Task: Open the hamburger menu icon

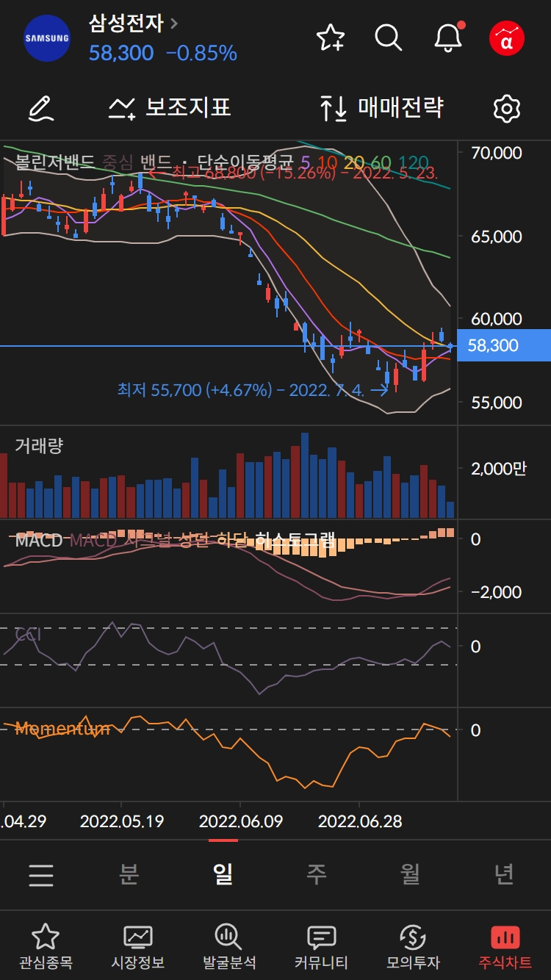Action: pyautogui.click(x=41, y=875)
